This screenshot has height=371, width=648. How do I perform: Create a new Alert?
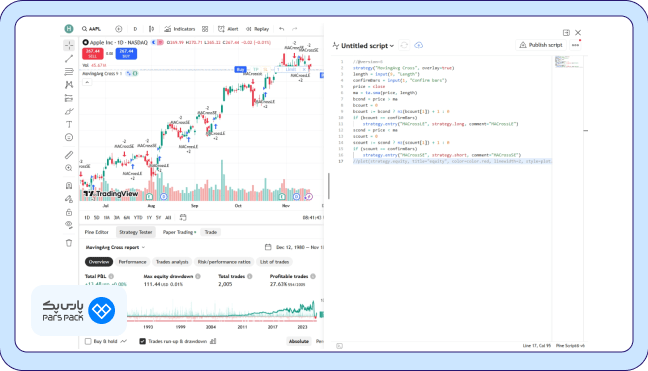(x=228, y=29)
